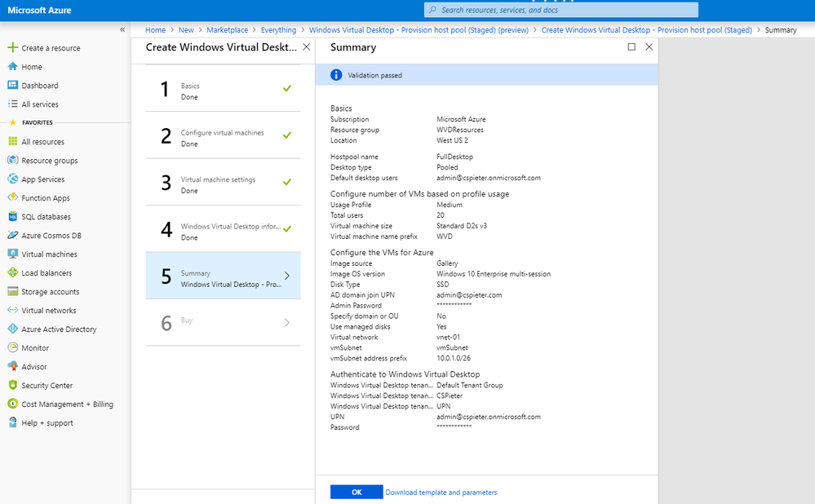The width and height of the screenshot is (815, 504).
Task: Click the '10.0.1.0/26' address prefix value
Action: (454, 358)
